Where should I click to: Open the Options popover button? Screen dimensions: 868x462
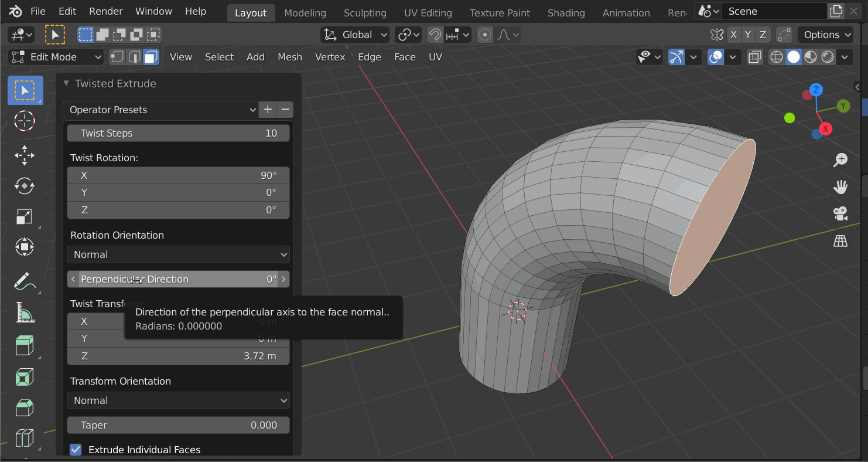[x=826, y=35]
